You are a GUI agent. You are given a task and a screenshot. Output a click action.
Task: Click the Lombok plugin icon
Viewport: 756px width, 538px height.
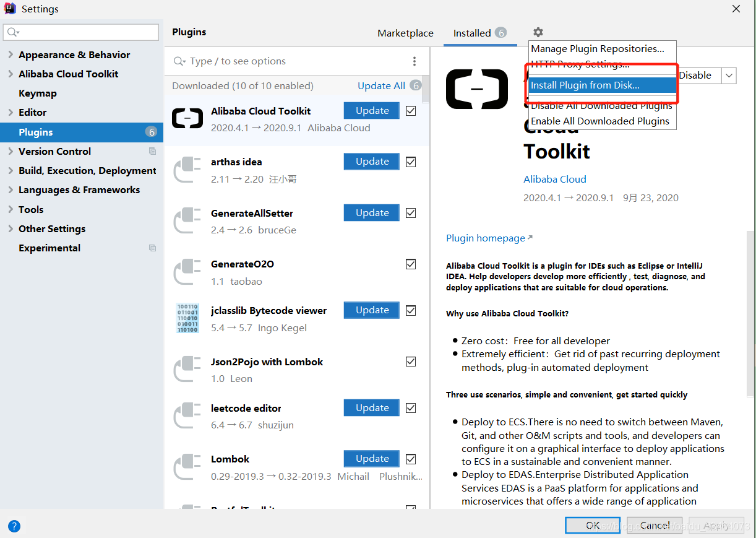click(x=187, y=467)
